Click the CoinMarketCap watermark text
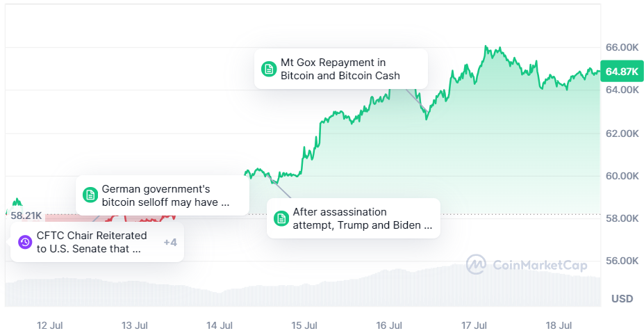 click(x=539, y=265)
